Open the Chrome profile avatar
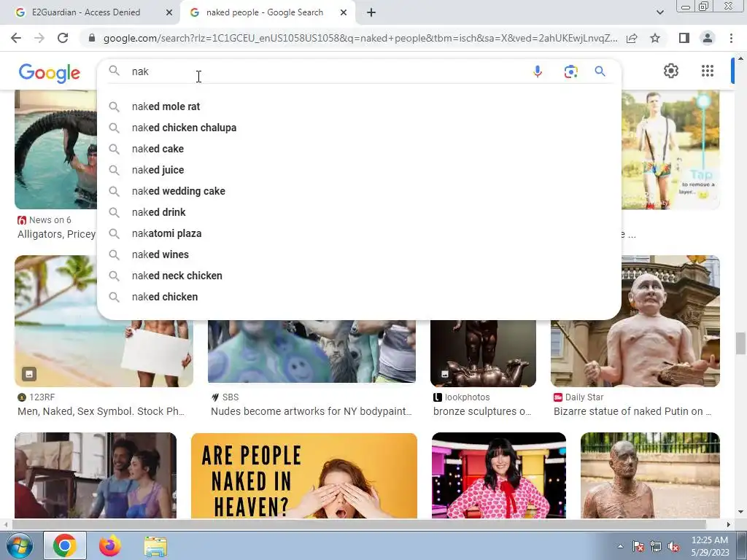The image size is (747, 560). pyautogui.click(x=708, y=38)
